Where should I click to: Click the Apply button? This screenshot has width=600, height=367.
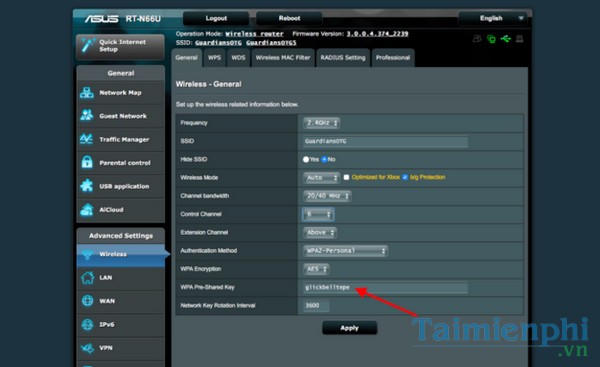[x=350, y=328]
